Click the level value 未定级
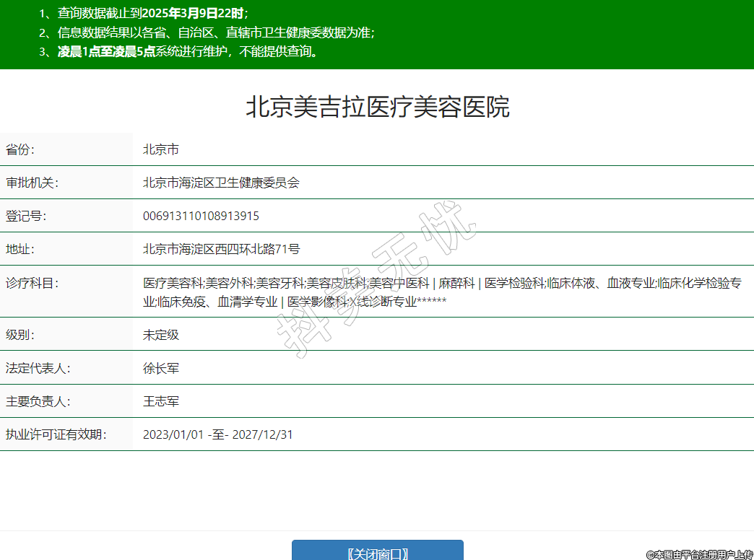This screenshot has width=754, height=560. 160,335
